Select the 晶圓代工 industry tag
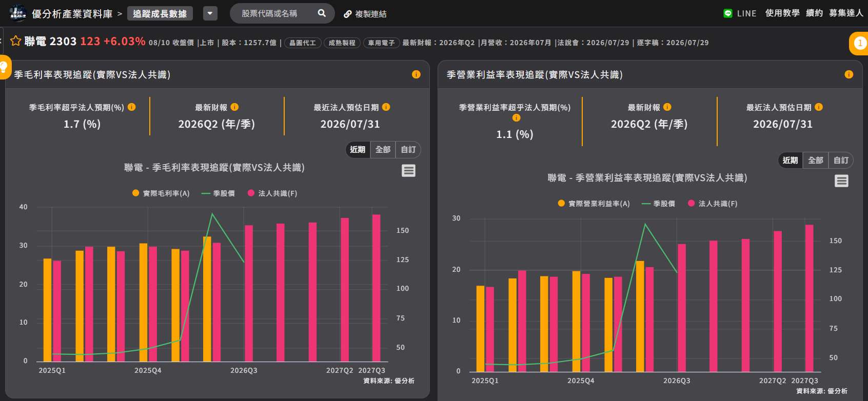The width and height of the screenshot is (868, 401). pos(303,43)
